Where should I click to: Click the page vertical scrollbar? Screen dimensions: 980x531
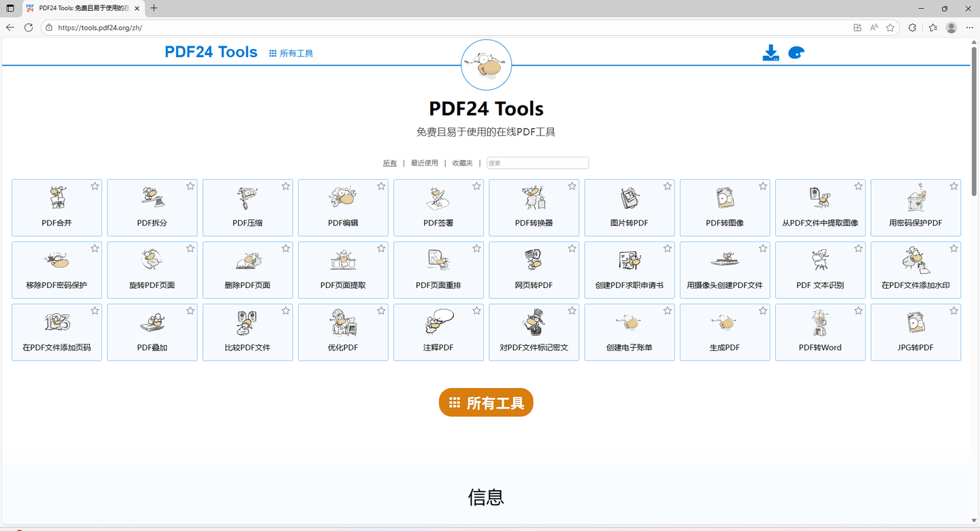coord(974,123)
